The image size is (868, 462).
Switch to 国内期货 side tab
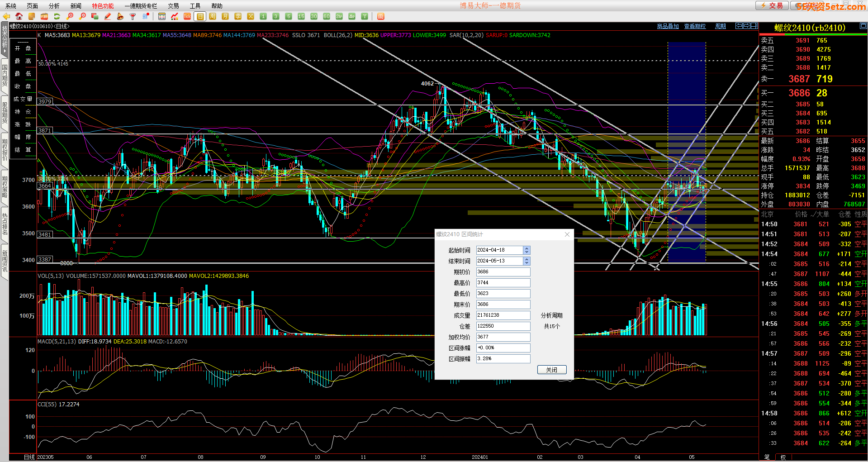pyautogui.click(x=5, y=76)
